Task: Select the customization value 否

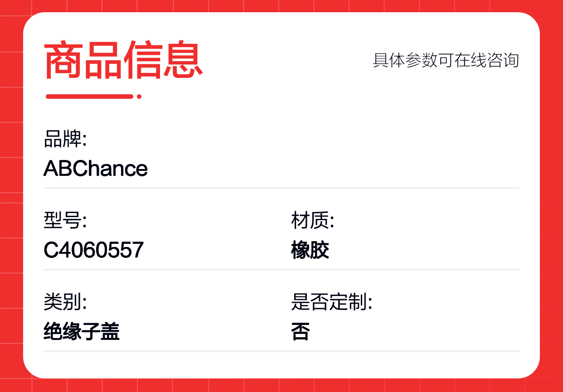Action: pyautogui.click(x=301, y=332)
